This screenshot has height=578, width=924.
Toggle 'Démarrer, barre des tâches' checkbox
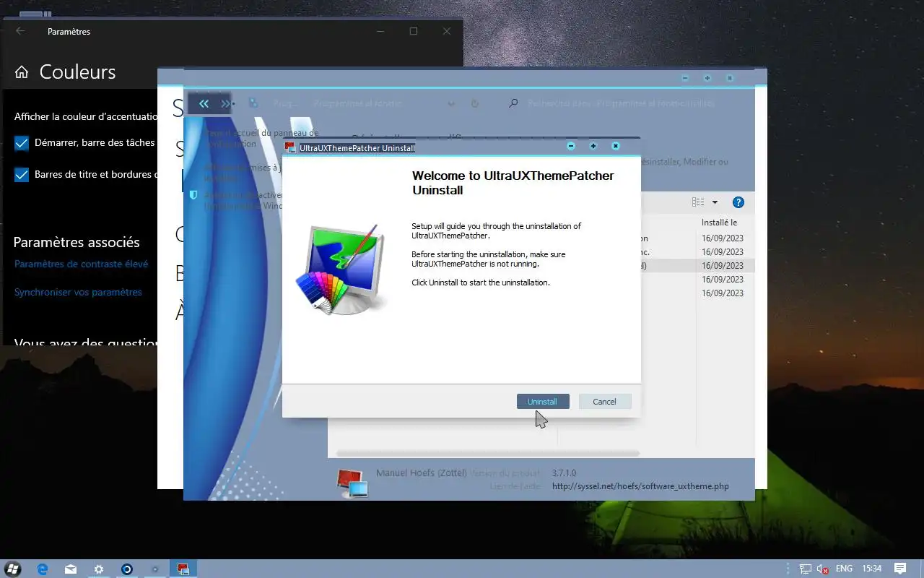pos(22,143)
